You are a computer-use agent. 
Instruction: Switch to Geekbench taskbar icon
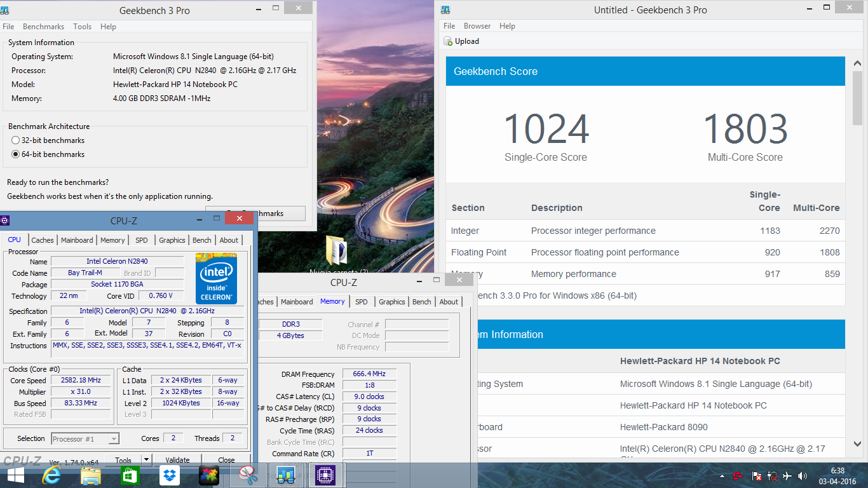coord(287,475)
